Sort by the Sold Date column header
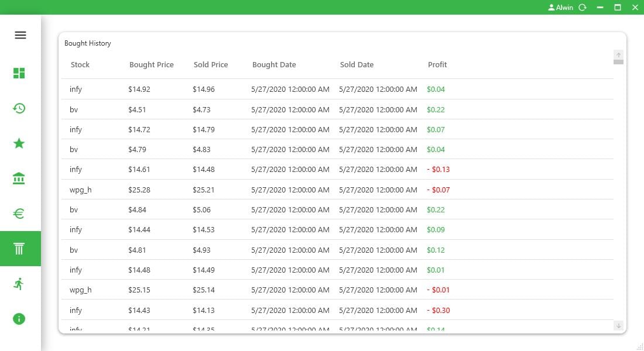The width and height of the screenshot is (644, 351). [357, 65]
